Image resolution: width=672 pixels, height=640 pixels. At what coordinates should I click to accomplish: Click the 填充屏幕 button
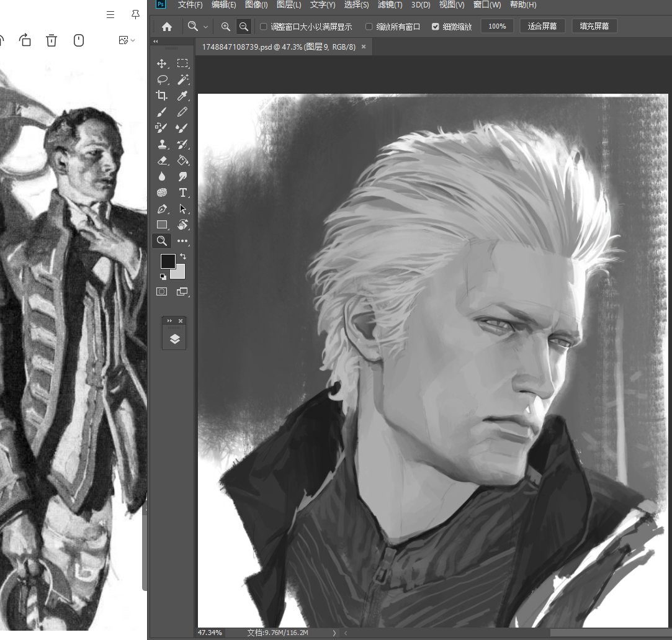pos(594,26)
